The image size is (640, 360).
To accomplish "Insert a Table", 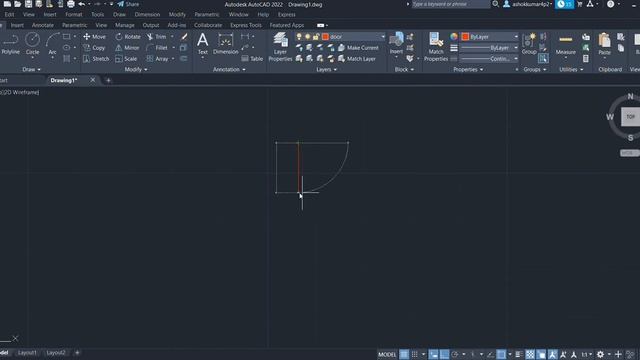I will tap(252, 59).
